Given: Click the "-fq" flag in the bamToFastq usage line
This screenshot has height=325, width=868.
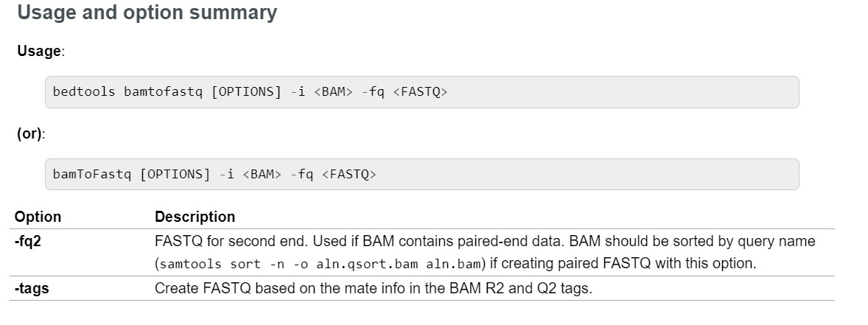Looking at the screenshot, I should pyautogui.click(x=301, y=175).
